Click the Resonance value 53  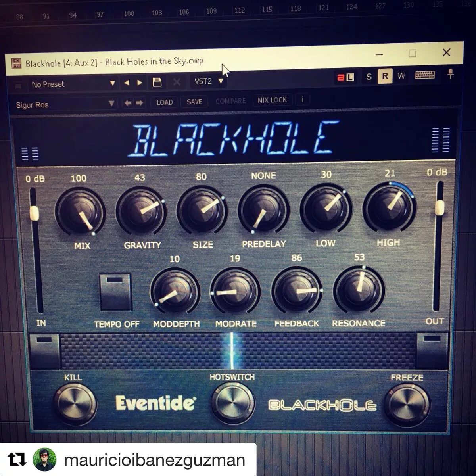(x=359, y=257)
